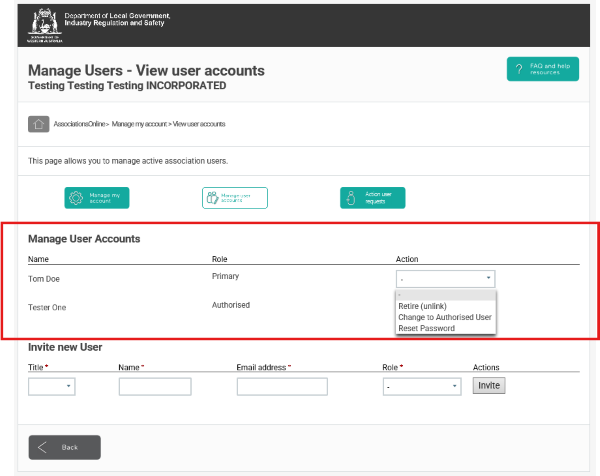Open the Title dropdown in Invite new User
600x476 pixels.
pyautogui.click(x=52, y=386)
